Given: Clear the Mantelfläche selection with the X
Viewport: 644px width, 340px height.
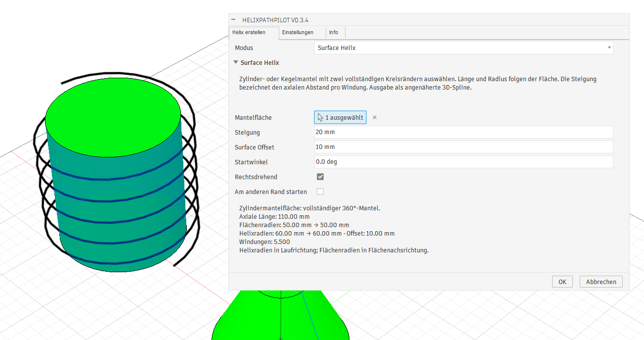Looking at the screenshot, I should tap(375, 117).
